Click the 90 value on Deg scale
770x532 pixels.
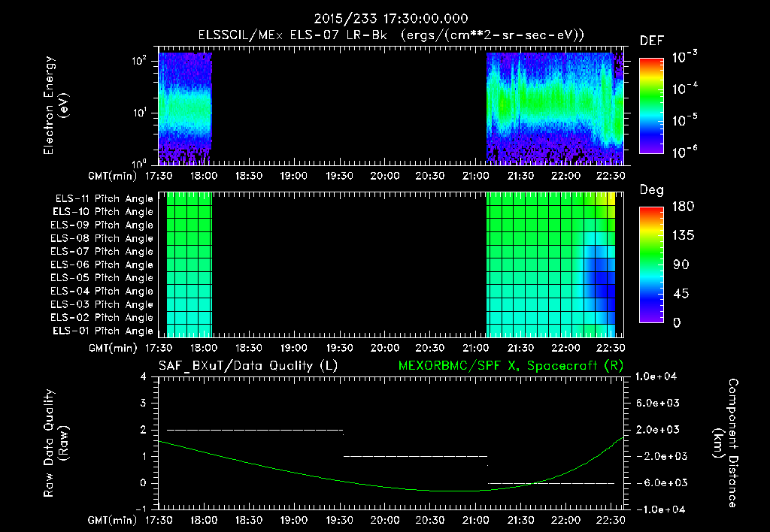[680, 264]
